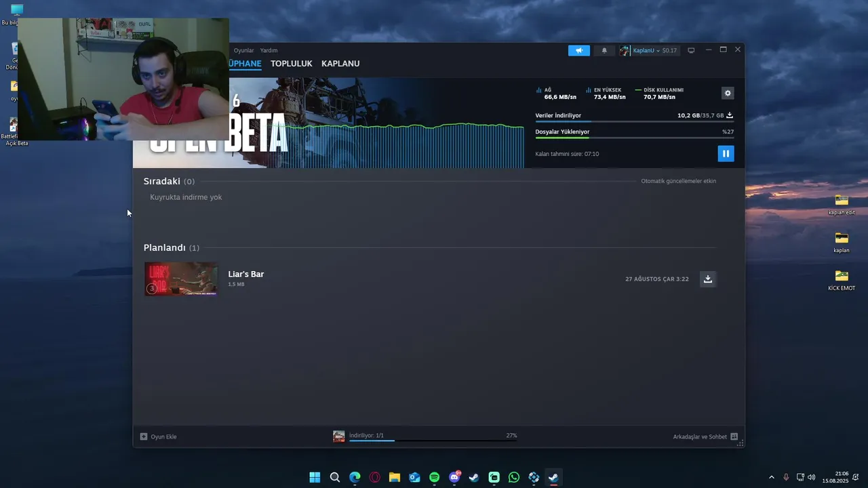Click the Otomatik güncellemeler etkin text
This screenshot has height=488, width=868.
679,182
